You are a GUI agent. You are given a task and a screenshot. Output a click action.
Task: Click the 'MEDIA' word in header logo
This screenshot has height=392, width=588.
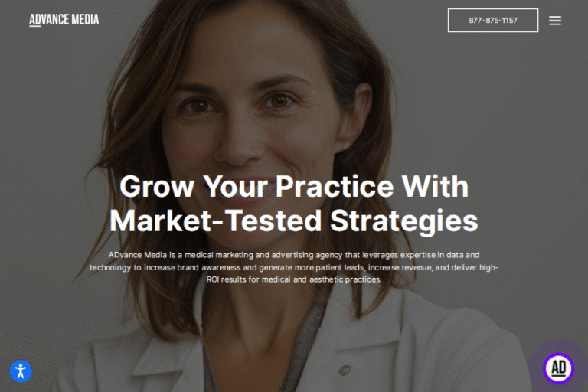(x=85, y=19)
